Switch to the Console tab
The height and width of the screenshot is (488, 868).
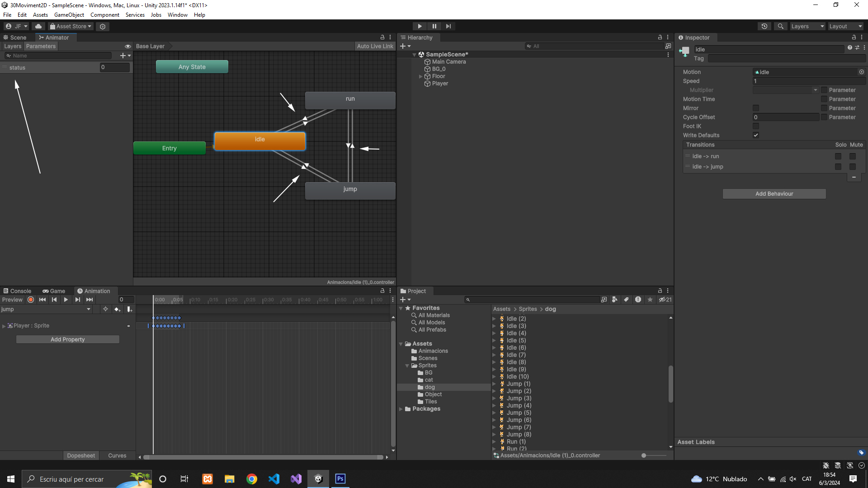[x=17, y=291]
